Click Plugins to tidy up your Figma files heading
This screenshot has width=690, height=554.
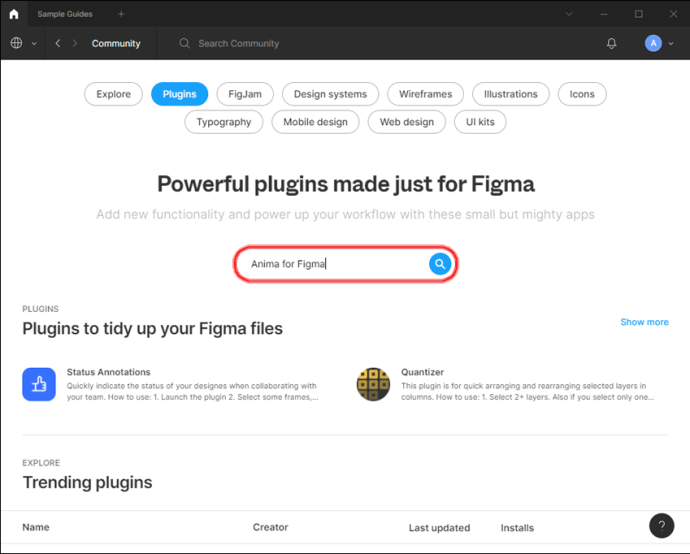pyautogui.click(x=152, y=329)
